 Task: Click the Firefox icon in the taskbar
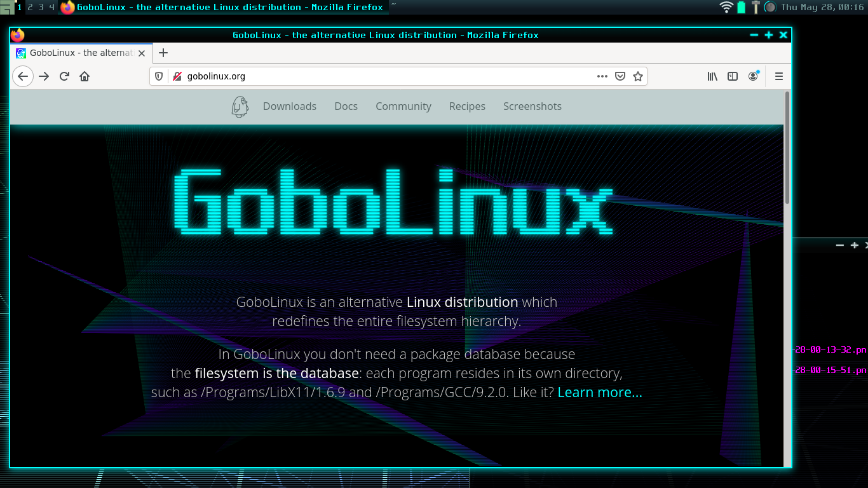click(65, 7)
